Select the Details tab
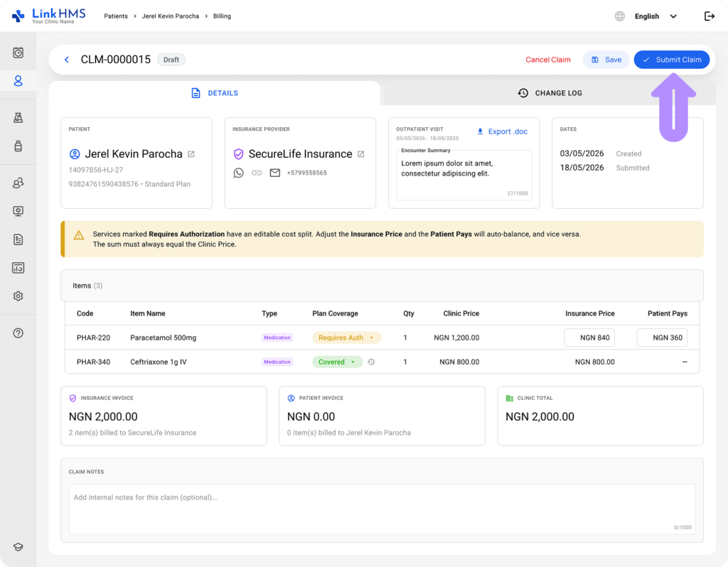Screen dimensions: 728x567 215,93
